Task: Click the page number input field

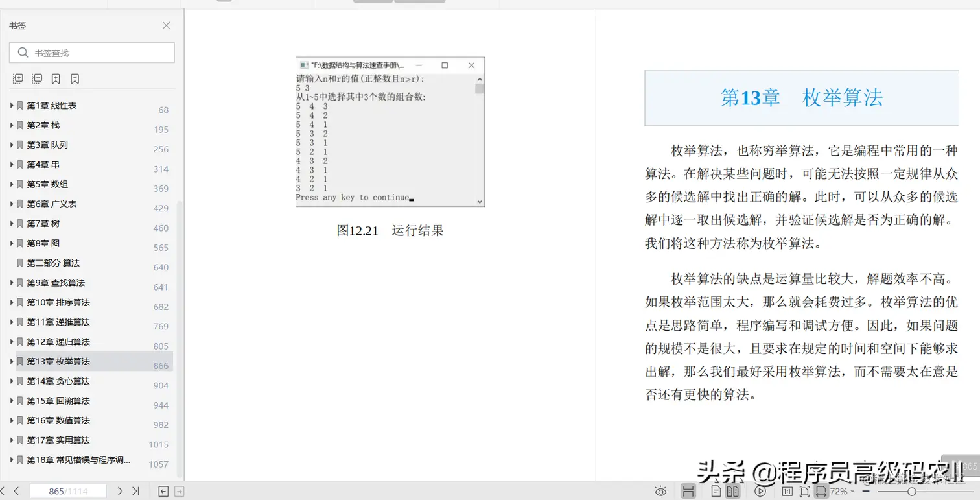Action: (67, 491)
